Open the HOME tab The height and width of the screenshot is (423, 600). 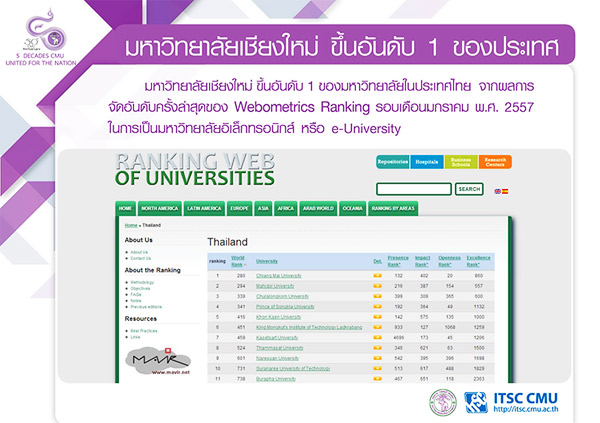pyautogui.click(x=125, y=208)
